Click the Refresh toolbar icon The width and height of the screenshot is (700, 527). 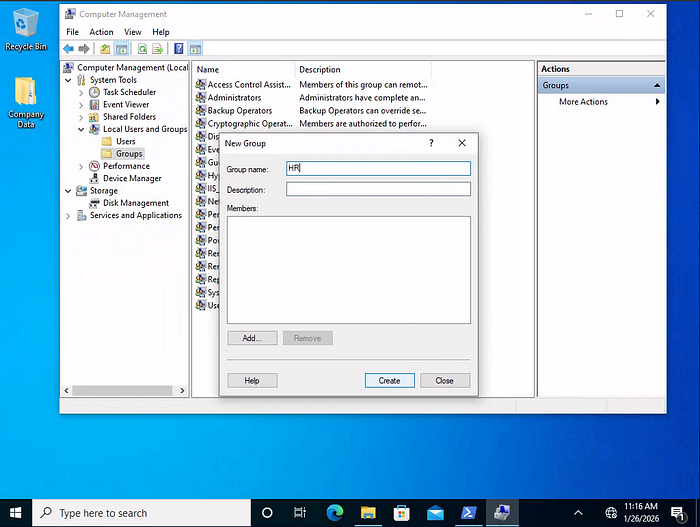[x=142, y=49]
